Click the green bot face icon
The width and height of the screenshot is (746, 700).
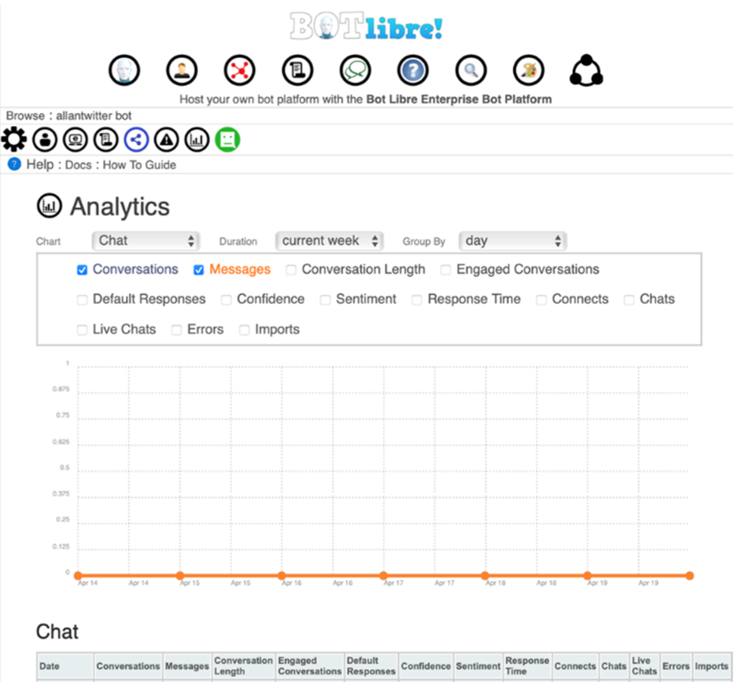click(228, 140)
